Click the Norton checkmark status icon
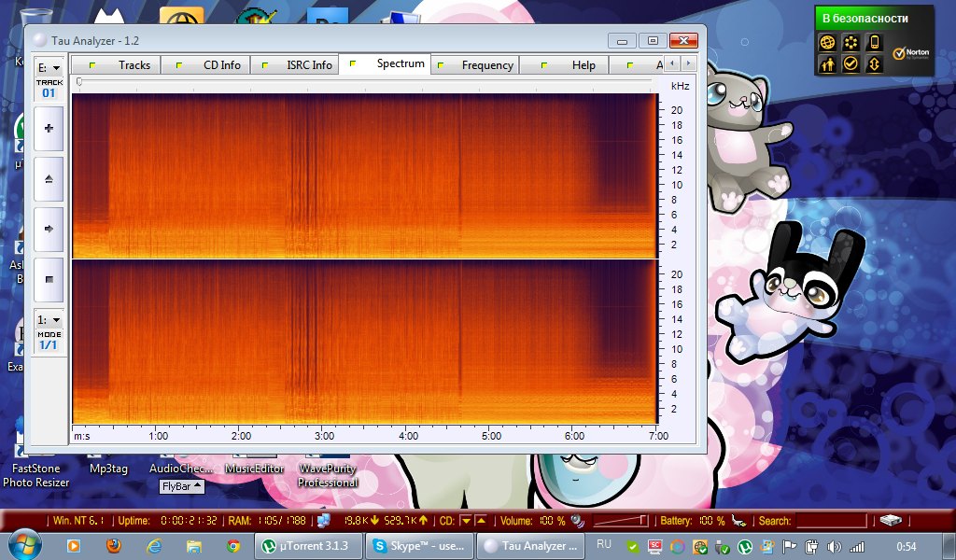Image resolution: width=956 pixels, height=560 pixels. pos(850,64)
